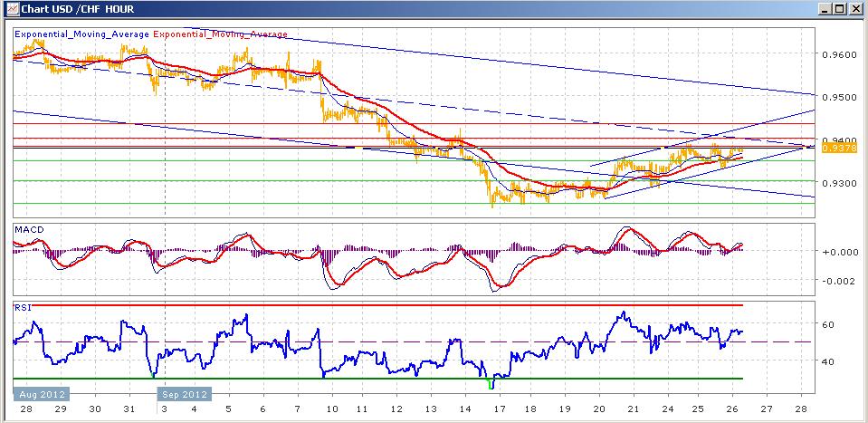Click date 28 at the axis start
Screen dimensions: 868x423
tap(27, 409)
